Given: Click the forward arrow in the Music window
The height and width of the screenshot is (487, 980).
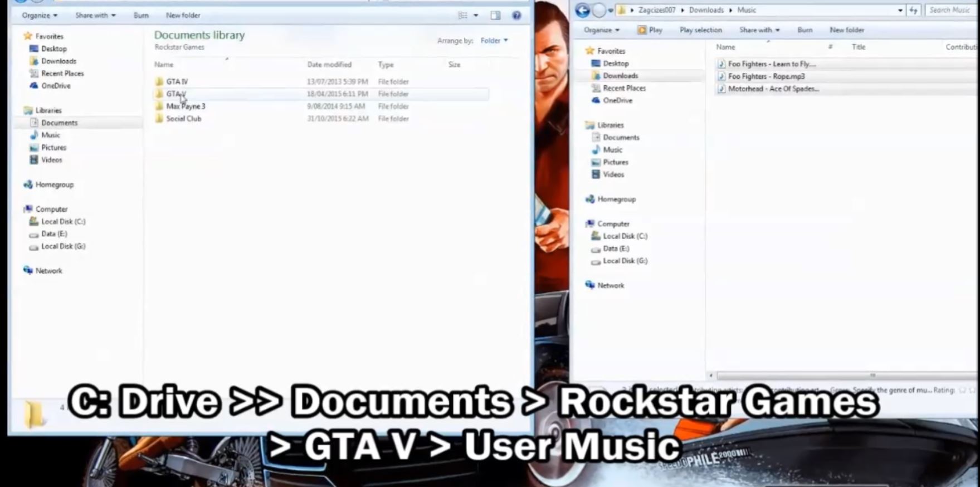Looking at the screenshot, I should click(x=599, y=10).
